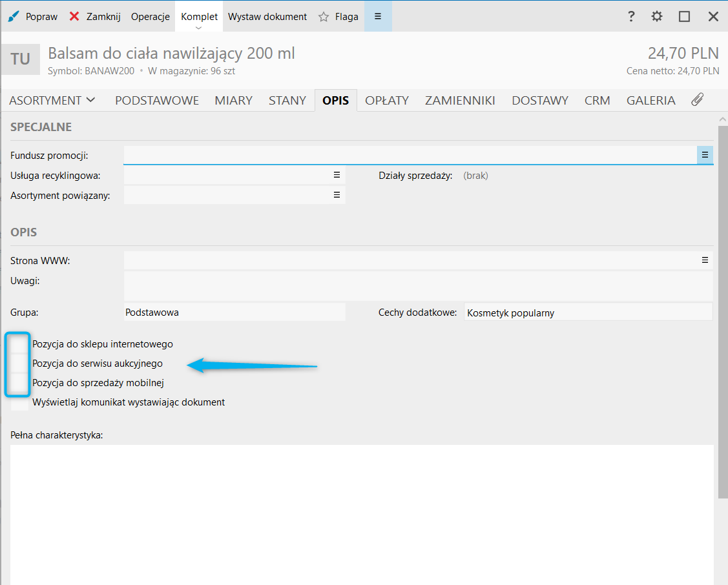The height and width of the screenshot is (585, 728).
Task: Click the Operacje button
Action: [x=150, y=17]
